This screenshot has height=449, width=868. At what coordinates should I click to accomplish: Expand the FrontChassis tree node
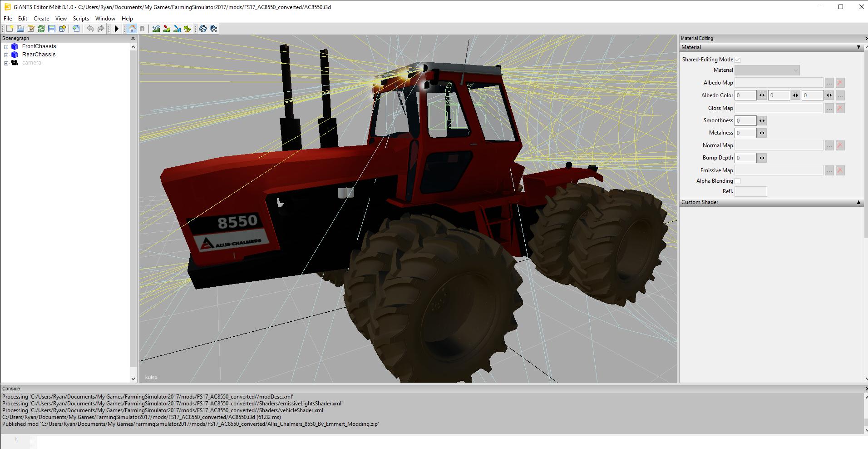(x=6, y=47)
